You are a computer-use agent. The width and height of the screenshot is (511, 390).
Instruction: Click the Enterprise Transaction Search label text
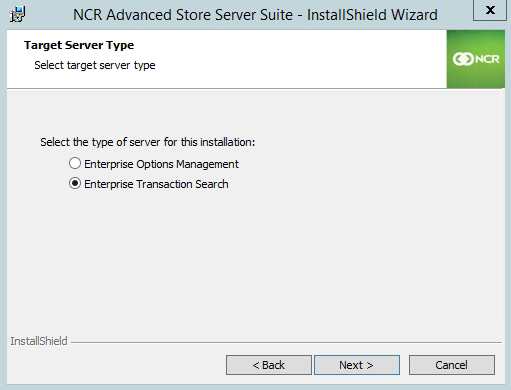pyautogui.click(x=156, y=184)
